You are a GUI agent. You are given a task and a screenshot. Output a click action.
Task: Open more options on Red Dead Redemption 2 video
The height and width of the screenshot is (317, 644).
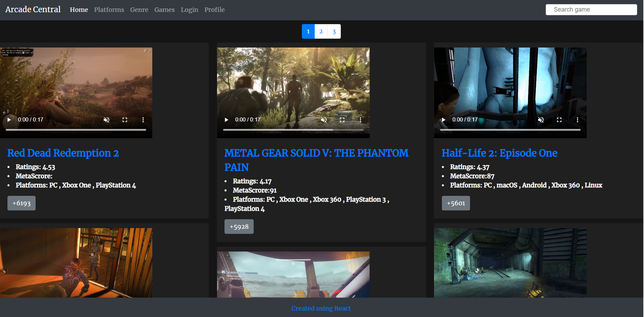143,120
